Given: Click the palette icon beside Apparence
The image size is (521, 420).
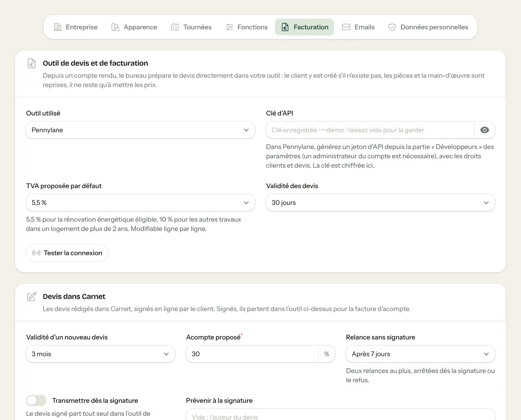Looking at the screenshot, I should tap(115, 27).
